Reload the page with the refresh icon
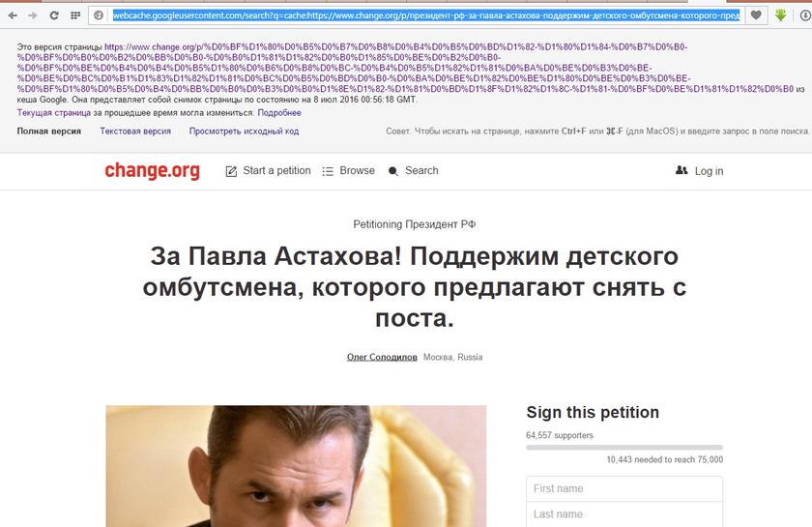The image size is (812, 527). 54,15
